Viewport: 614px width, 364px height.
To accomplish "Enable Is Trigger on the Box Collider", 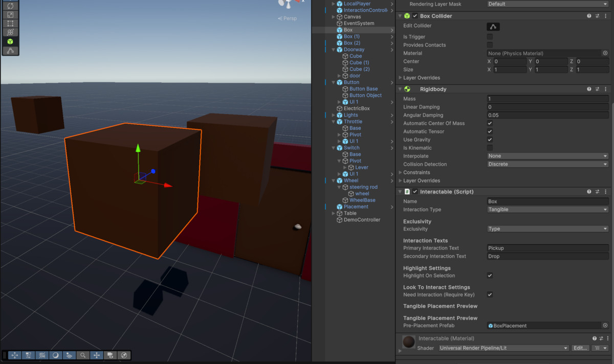I will click(490, 36).
